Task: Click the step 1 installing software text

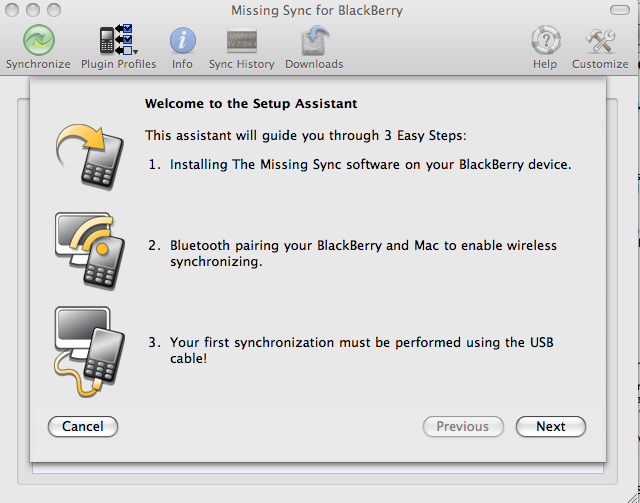Action: (x=361, y=164)
